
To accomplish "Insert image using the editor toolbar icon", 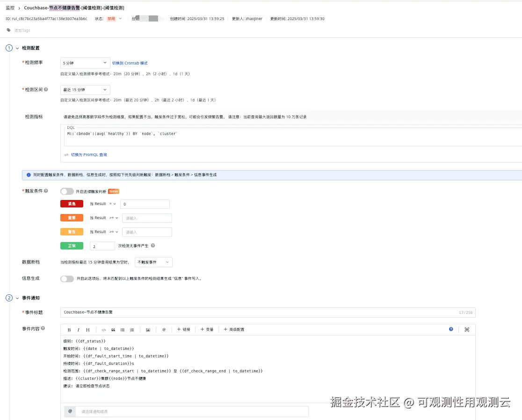I will (x=148, y=330).
